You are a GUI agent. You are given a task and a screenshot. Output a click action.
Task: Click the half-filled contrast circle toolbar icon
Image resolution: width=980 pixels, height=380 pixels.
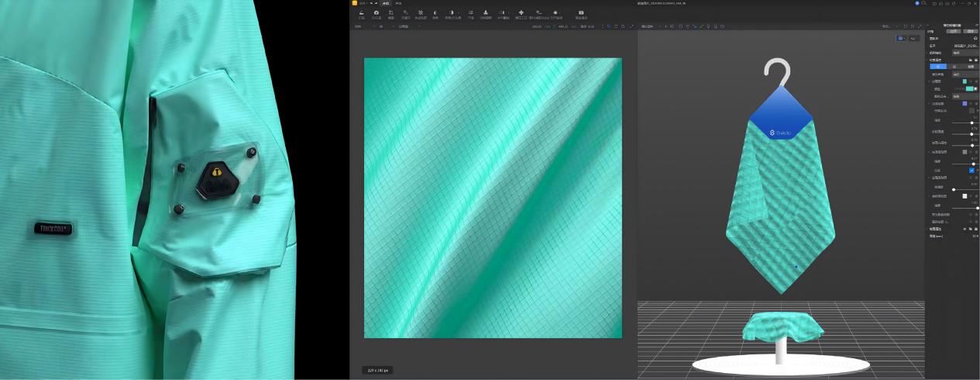[x=452, y=12]
